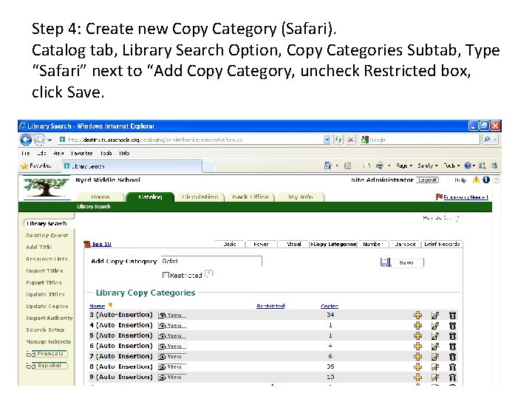532x399 pixels.
Task: Switch to the Circulation tab
Action: pos(199,197)
